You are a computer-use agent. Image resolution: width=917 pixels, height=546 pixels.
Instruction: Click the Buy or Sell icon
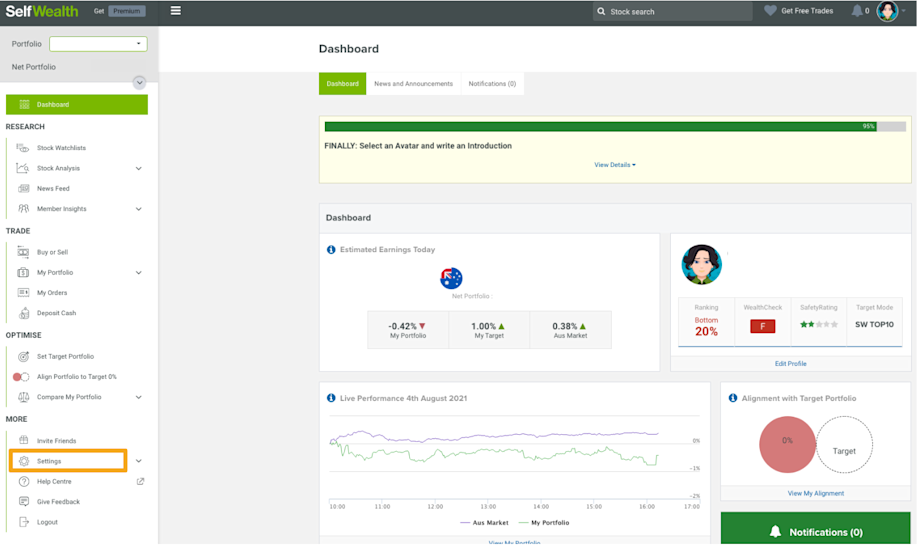coord(23,252)
